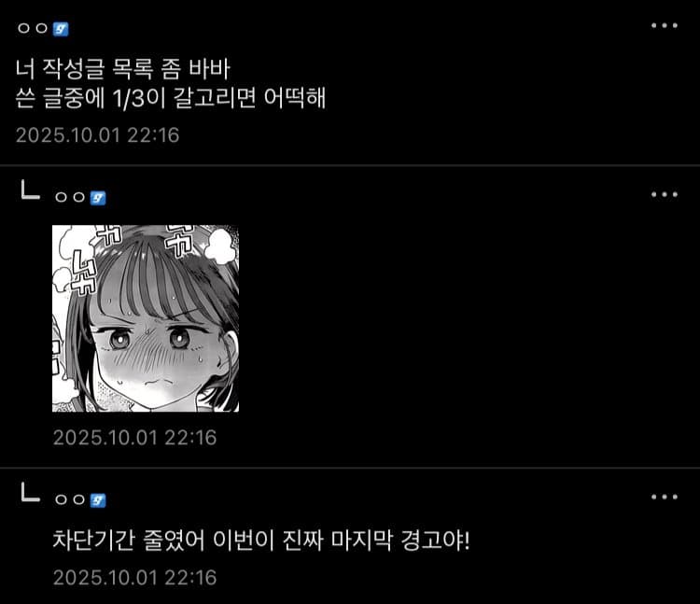Click the blue badge icon above the manga image
700x604 pixels.
click(x=98, y=198)
